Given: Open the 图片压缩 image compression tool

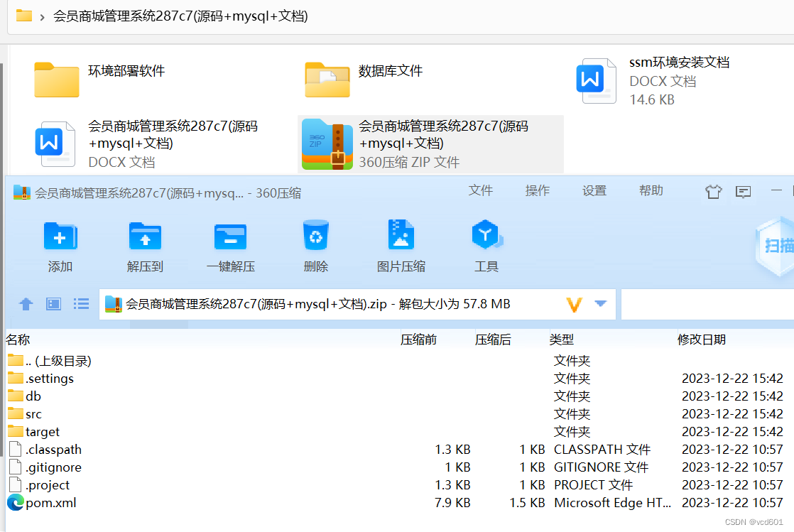Looking at the screenshot, I should (x=401, y=245).
